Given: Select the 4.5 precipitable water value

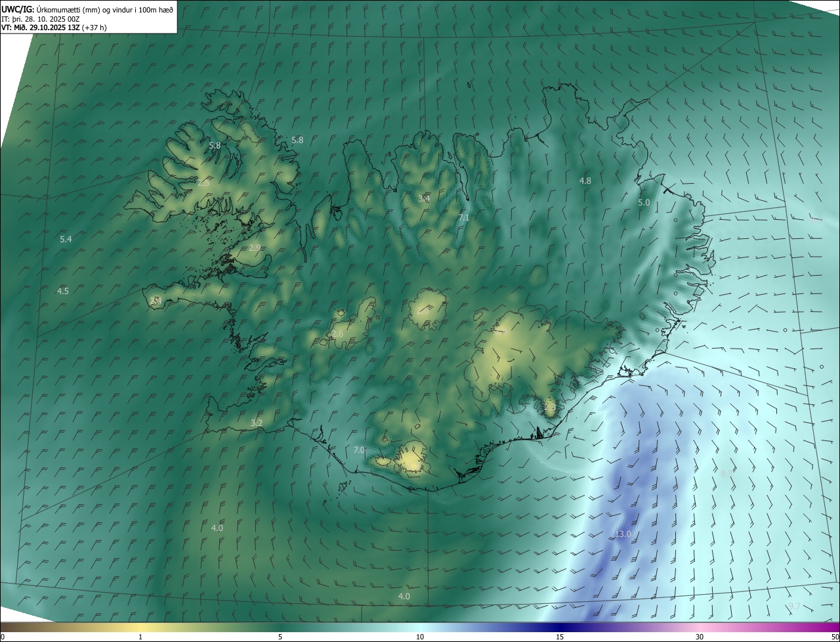Looking at the screenshot, I should tap(63, 291).
